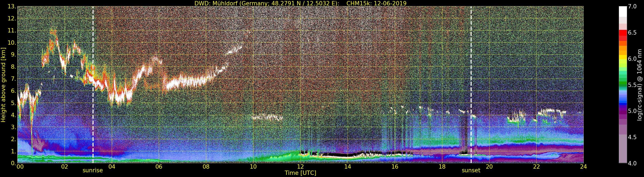Click the sunrise dashed vertical line
Viewport: 644px width, 177px height.
click(93, 85)
